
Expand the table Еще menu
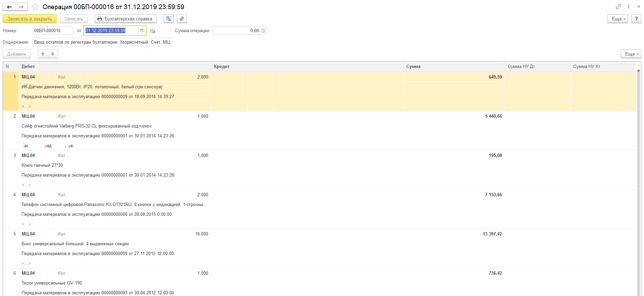[631, 54]
